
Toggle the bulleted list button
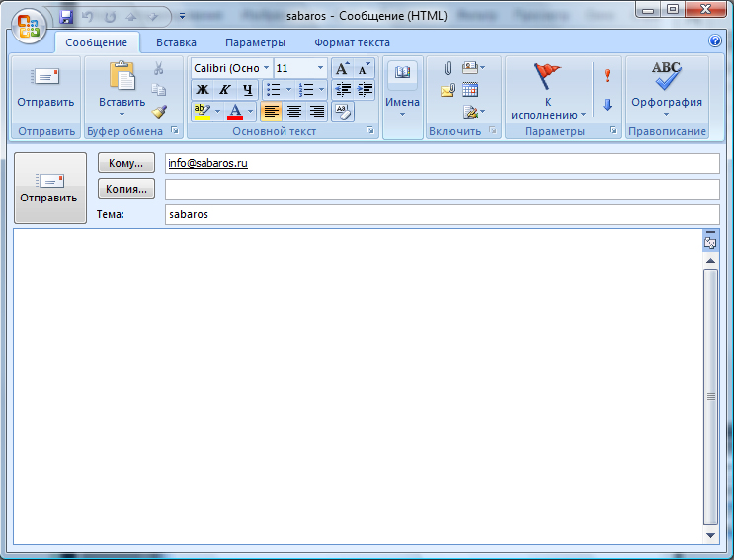pyautogui.click(x=273, y=89)
